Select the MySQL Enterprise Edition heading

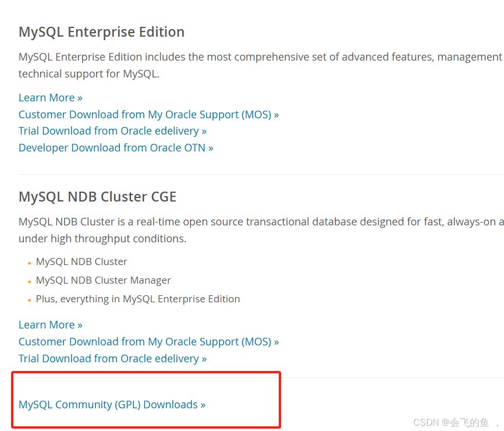click(x=101, y=32)
